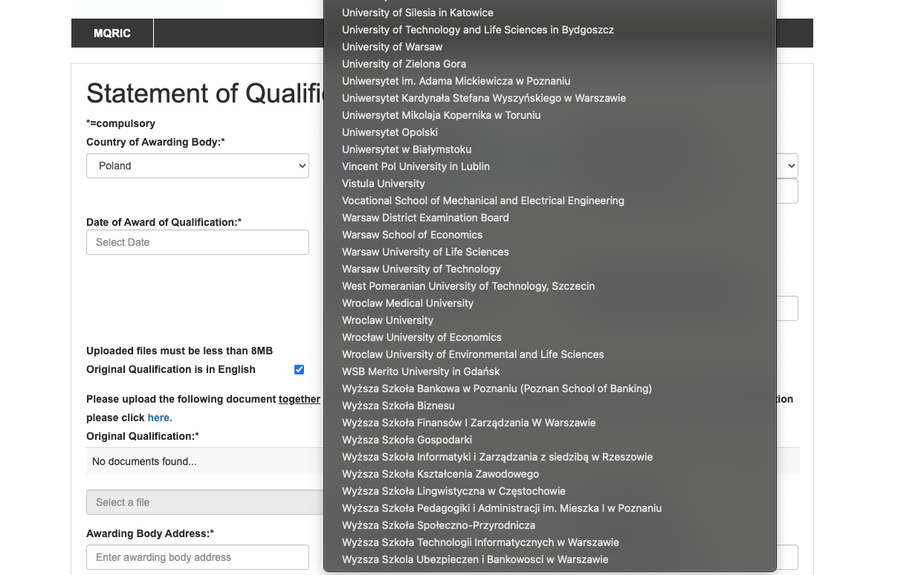
Task: Select Uniwersytet w Białymstoku option
Action: pos(550,149)
